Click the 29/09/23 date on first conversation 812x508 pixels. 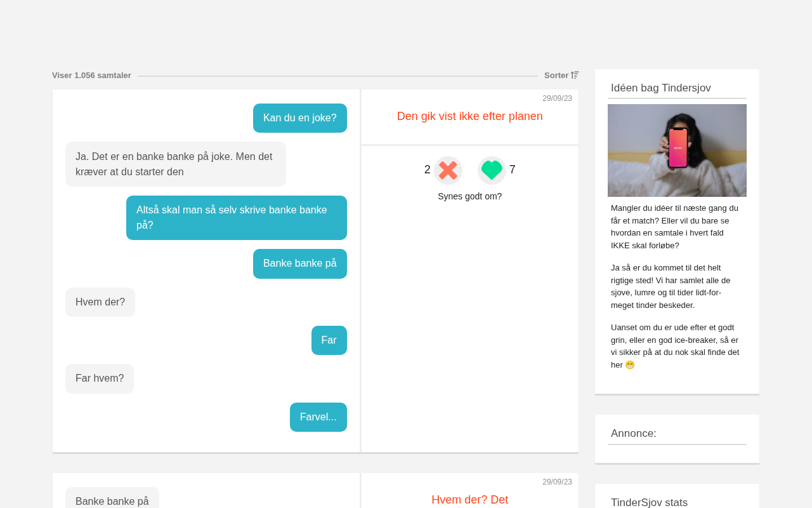[557, 98]
